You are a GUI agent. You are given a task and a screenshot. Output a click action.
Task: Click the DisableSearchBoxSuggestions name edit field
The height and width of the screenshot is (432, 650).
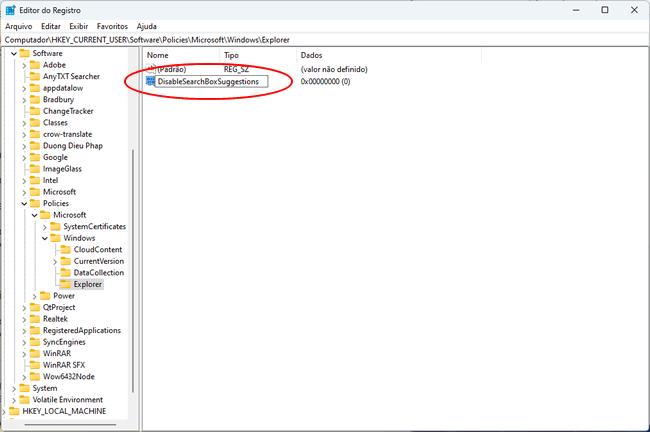pyautogui.click(x=212, y=81)
